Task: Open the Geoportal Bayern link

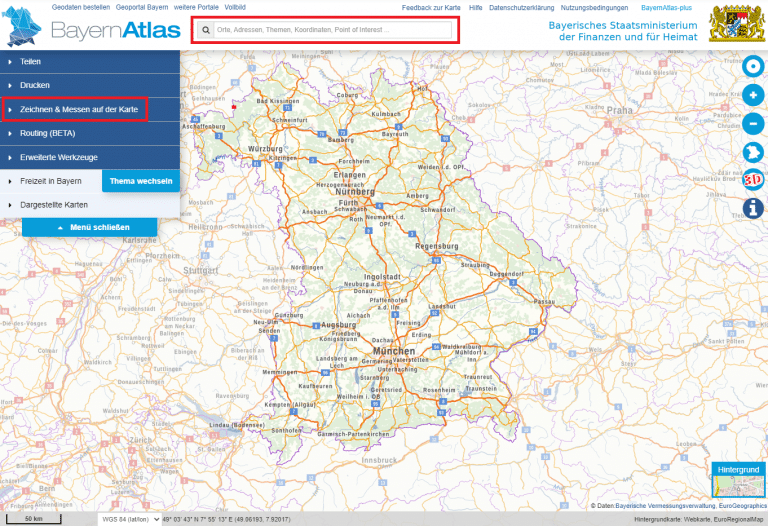Action: 142,7
